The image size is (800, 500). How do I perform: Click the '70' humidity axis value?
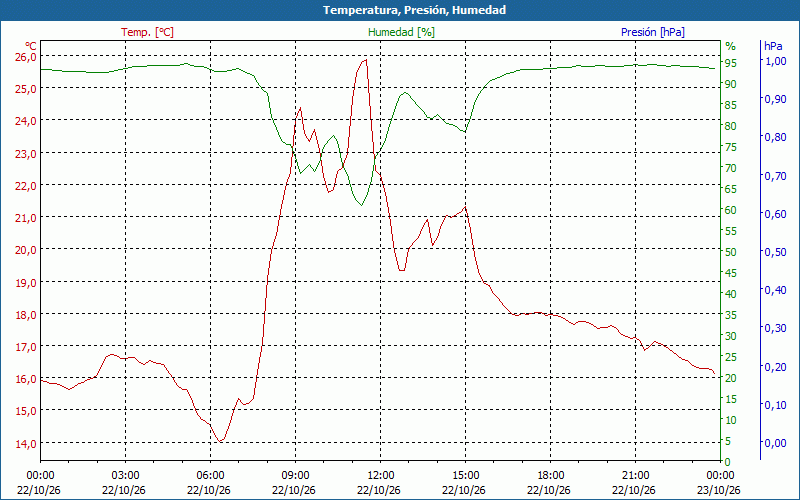coord(731,168)
